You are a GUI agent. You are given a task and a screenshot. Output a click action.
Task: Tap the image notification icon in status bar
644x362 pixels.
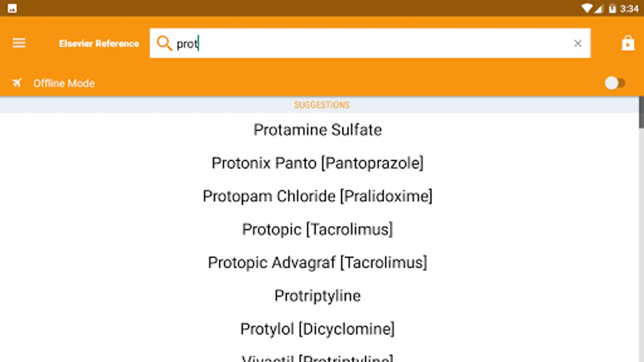tap(12, 8)
